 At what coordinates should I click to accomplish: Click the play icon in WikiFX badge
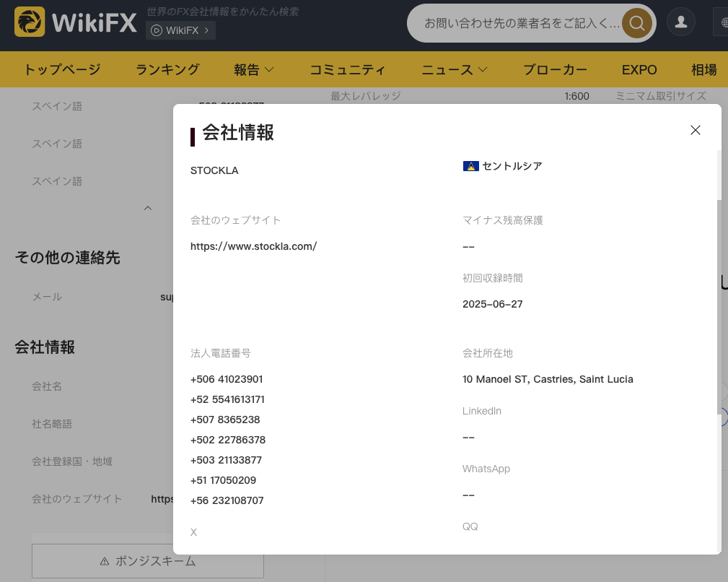tap(157, 30)
